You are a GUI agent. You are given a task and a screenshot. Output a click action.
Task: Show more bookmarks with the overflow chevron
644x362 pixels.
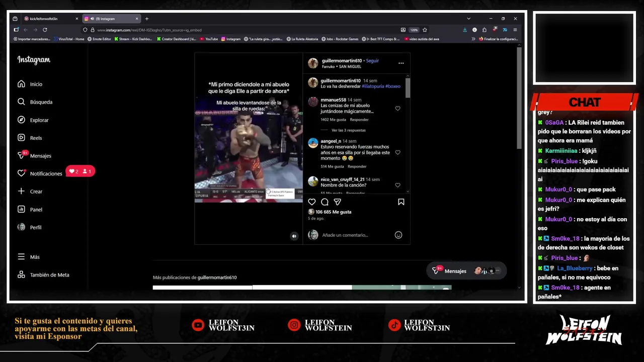coord(473,39)
